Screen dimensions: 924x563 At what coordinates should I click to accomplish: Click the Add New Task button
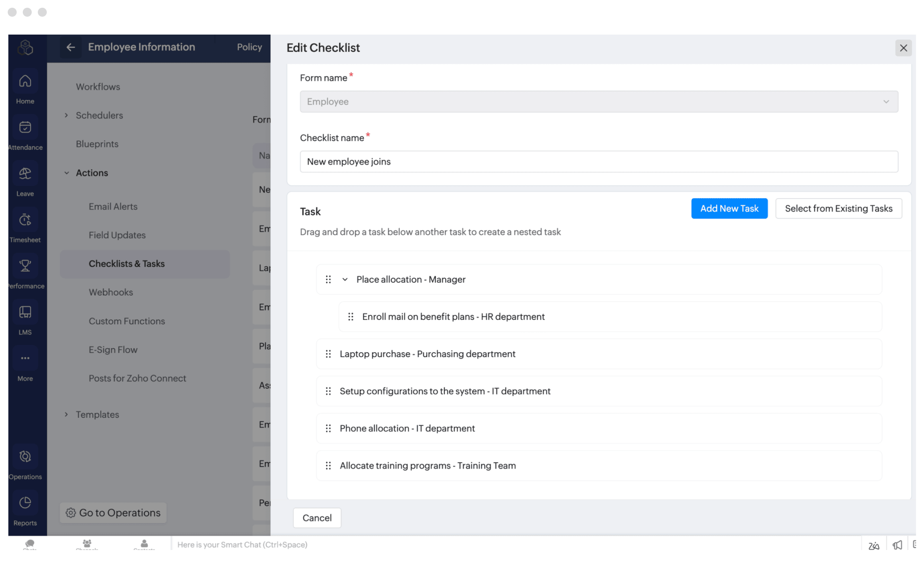[729, 209]
